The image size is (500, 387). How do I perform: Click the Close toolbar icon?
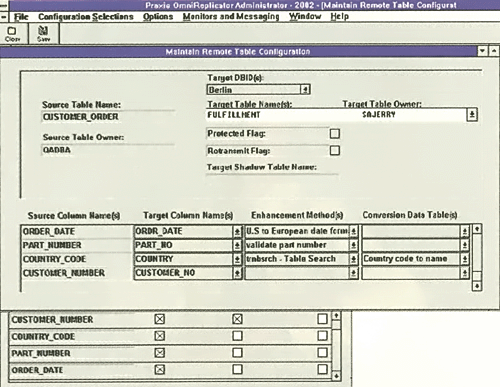pyautogui.click(x=12, y=34)
